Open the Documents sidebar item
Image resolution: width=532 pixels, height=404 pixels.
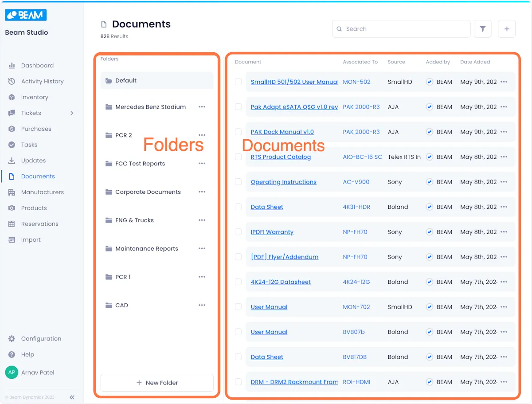click(38, 177)
